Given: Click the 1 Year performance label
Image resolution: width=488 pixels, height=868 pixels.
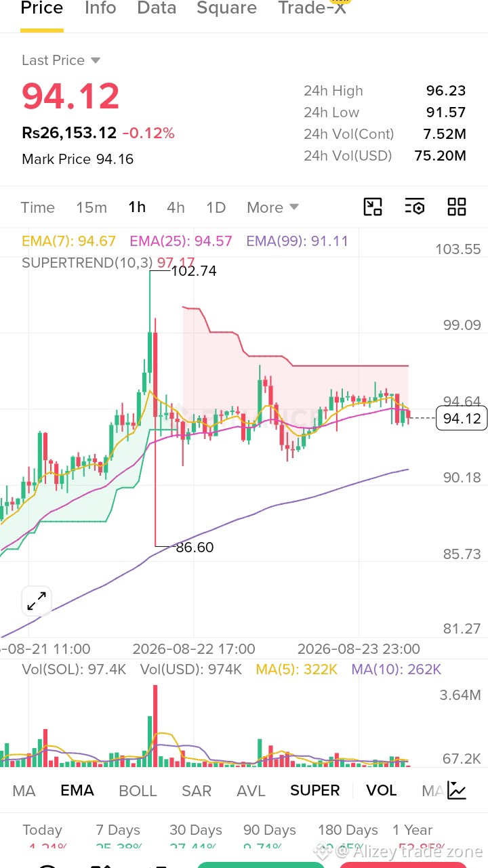Looking at the screenshot, I should [412, 830].
